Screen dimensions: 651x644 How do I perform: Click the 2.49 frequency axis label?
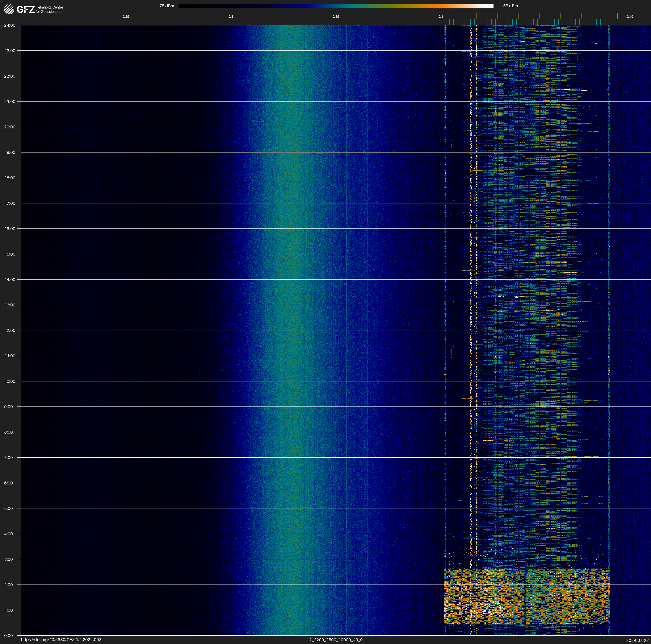coord(629,17)
